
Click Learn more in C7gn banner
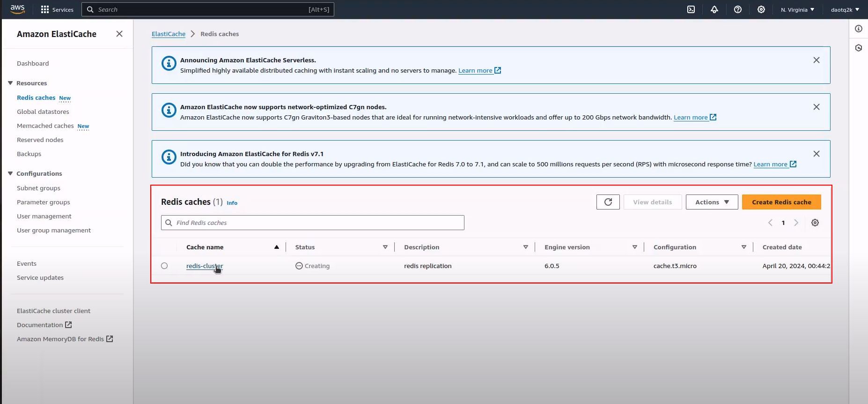point(695,117)
